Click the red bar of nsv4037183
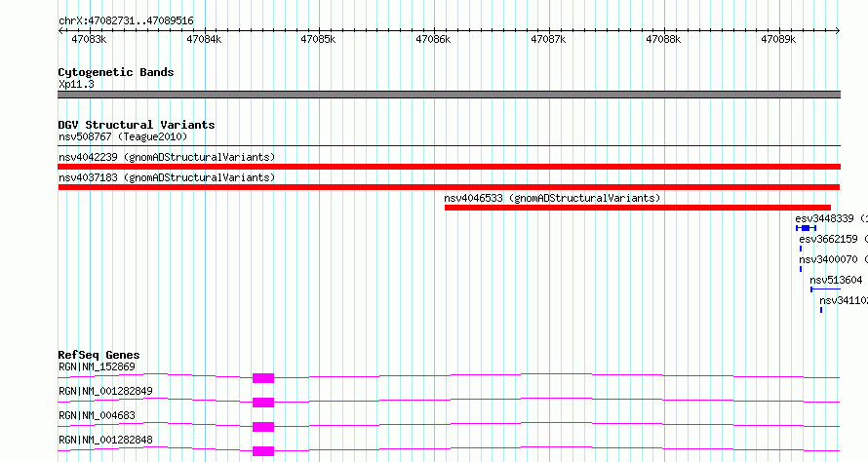 (449, 187)
